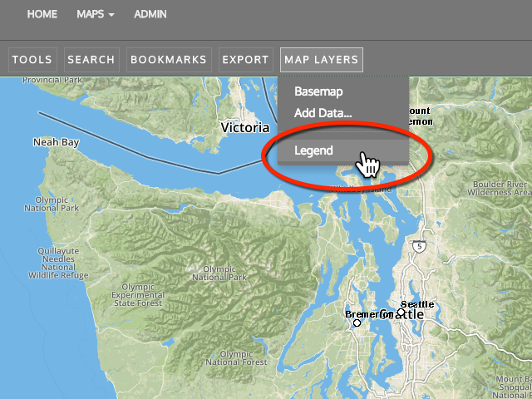Choose Add Data... menu entry
The width and height of the screenshot is (532, 399).
click(323, 112)
